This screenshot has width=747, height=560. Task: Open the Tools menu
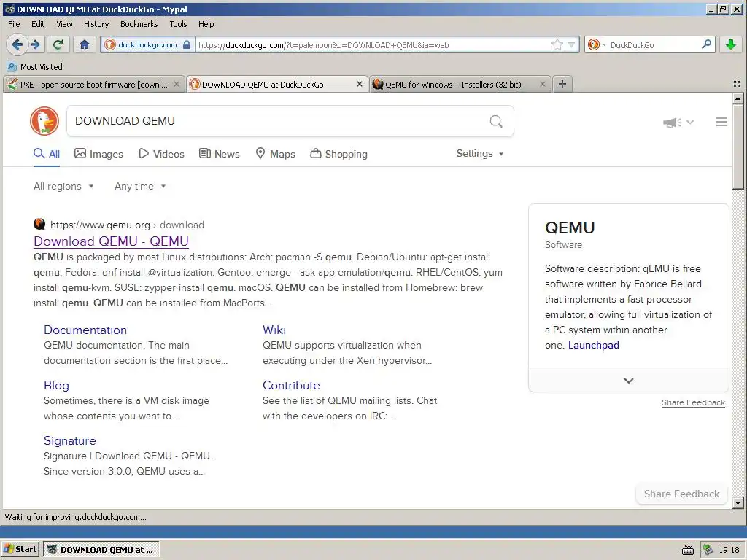coord(178,24)
